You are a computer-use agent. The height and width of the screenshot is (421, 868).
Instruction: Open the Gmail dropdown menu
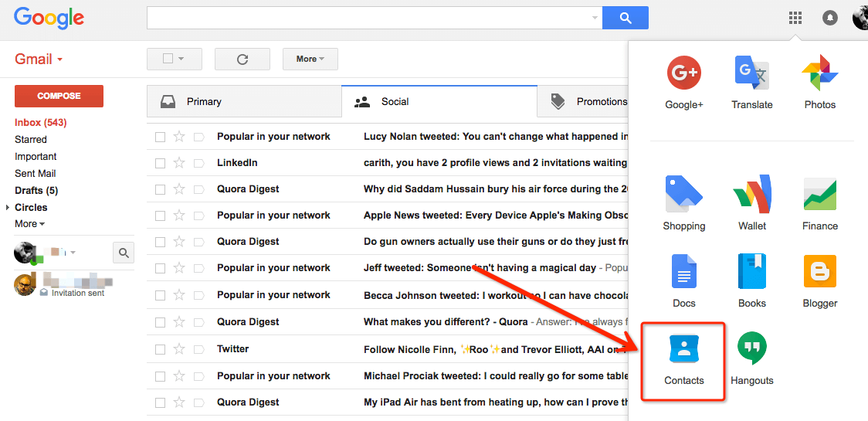(39, 59)
